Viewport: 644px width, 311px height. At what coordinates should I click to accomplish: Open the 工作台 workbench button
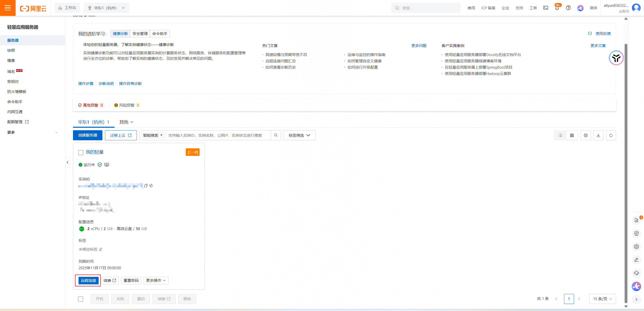[67, 8]
